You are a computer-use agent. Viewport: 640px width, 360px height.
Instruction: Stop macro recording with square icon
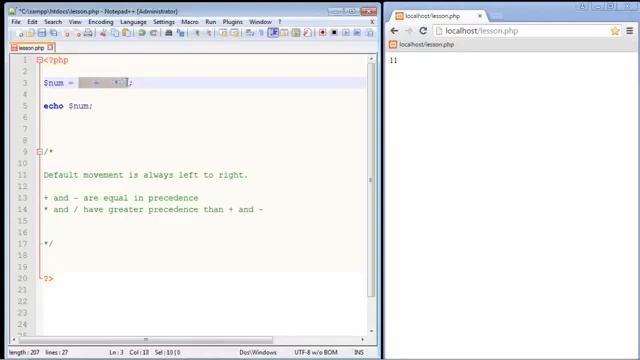click(334, 33)
